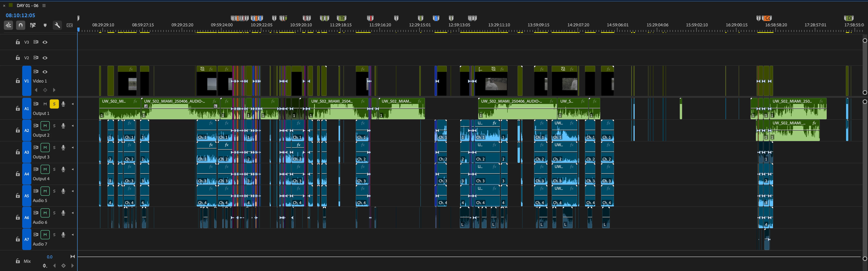Click the Add Marker shield icon
The image size is (868, 271).
[45, 25]
